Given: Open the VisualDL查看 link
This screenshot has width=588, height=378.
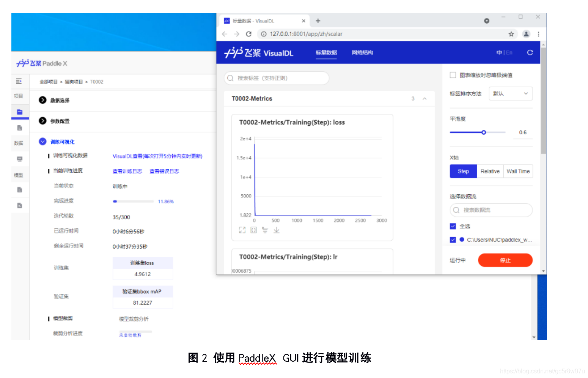Looking at the screenshot, I should pyautogui.click(x=157, y=156).
